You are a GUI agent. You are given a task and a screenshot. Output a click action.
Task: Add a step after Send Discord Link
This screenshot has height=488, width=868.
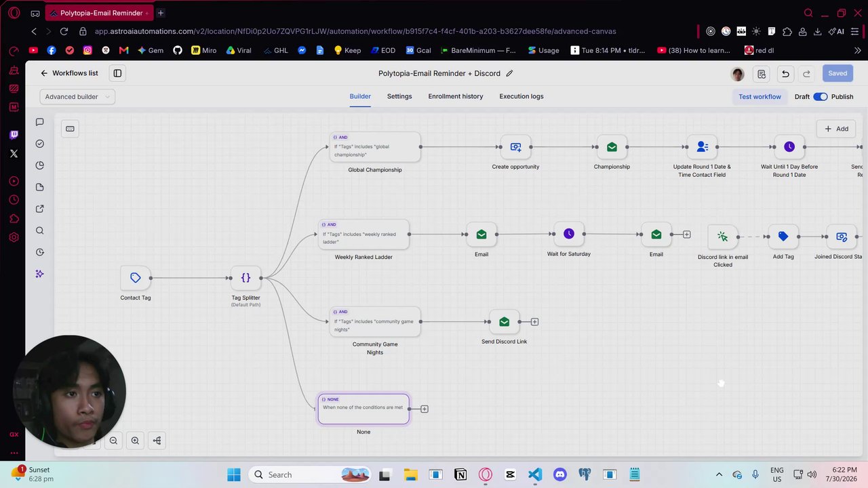534,322
